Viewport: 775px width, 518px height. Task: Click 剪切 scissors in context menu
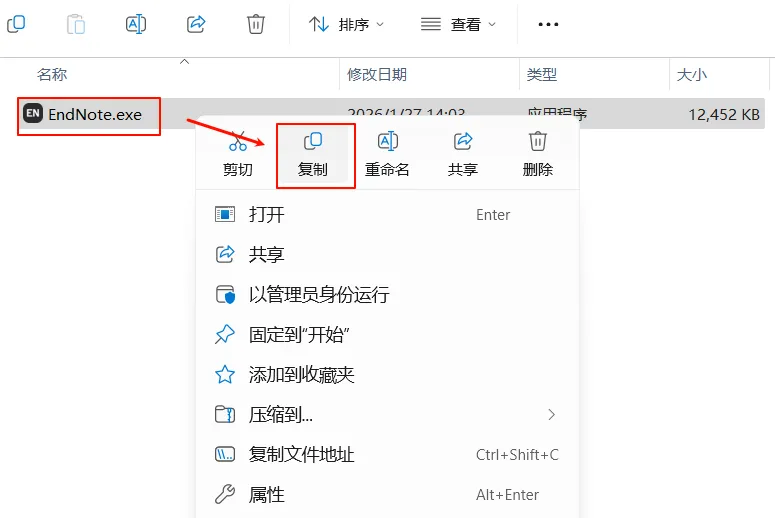click(x=238, y=155)
